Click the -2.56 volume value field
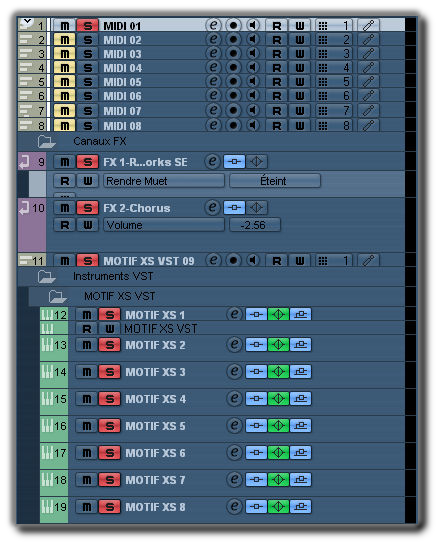The width and height of the screenshot is (444, 550). [255, 225]
